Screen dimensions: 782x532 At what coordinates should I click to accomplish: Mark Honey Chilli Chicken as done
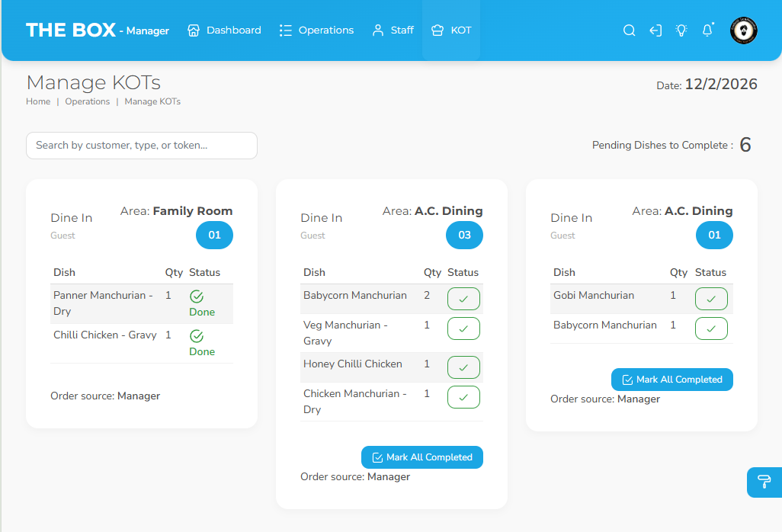tap(463, 367)
